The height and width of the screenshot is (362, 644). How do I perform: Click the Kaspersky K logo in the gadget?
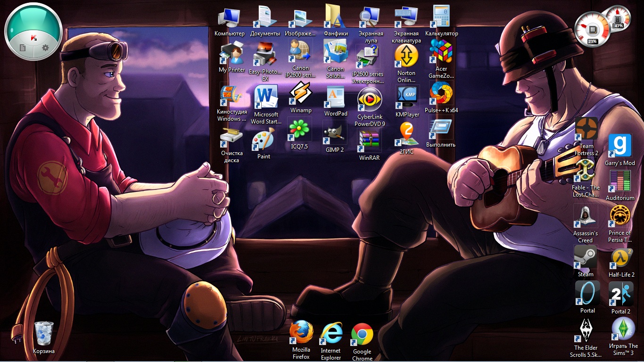[33, 38]
